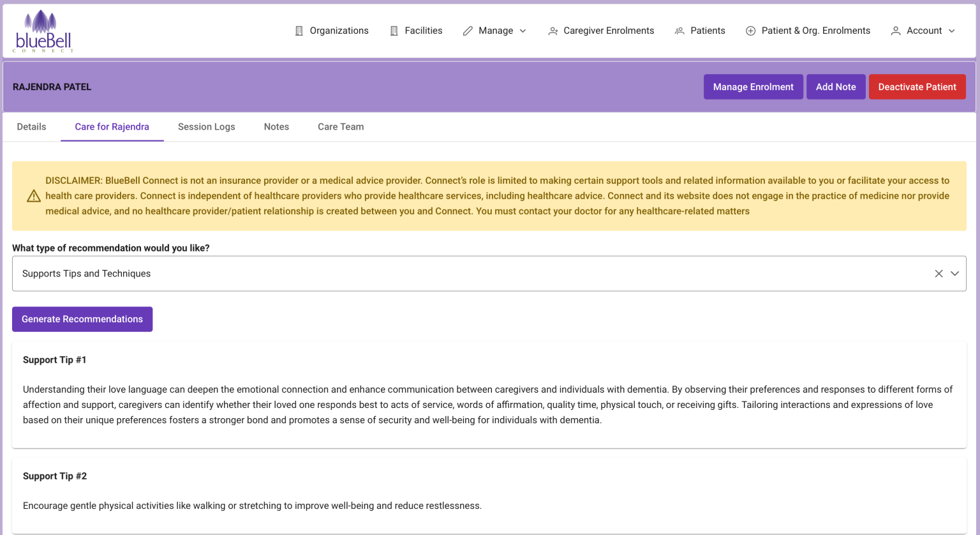Switch to the Session Logs tab
980x535 pixels.
pyautogui.click(x=206, y=126)
